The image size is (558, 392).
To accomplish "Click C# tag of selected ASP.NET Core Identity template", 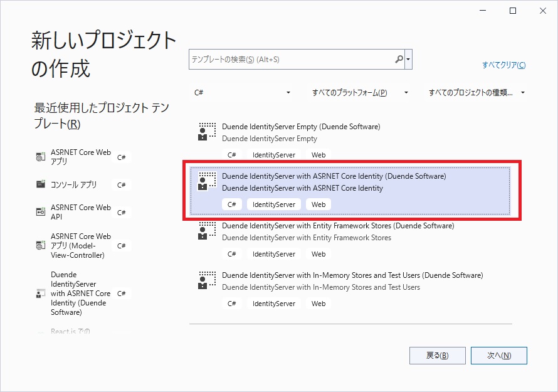I will pyautogui.click(x=232, y=204).
